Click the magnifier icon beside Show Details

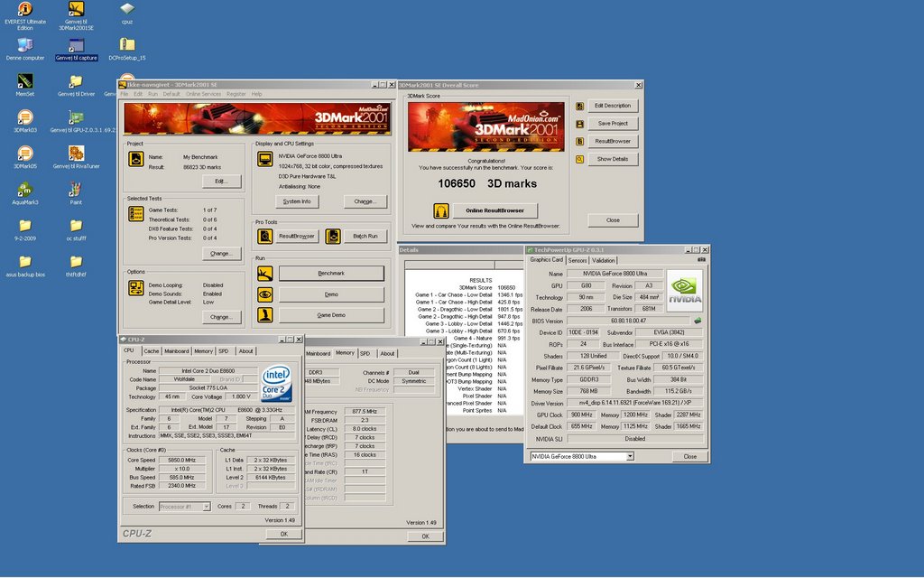tap(580, 159)
